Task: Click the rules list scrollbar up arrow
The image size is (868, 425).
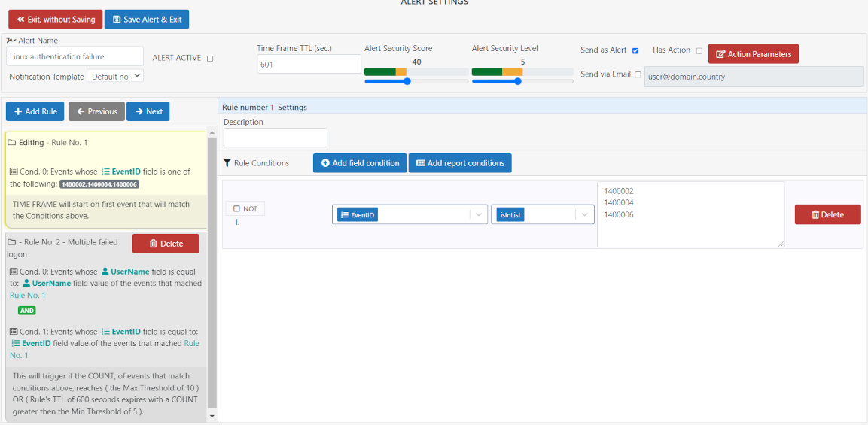Action: [x=212, y=133]
